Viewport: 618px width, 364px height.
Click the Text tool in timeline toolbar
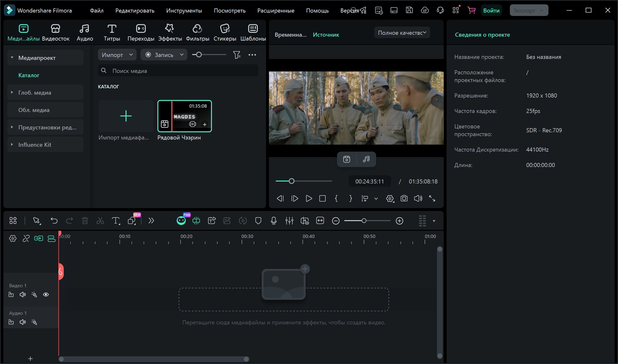point(115,221)
